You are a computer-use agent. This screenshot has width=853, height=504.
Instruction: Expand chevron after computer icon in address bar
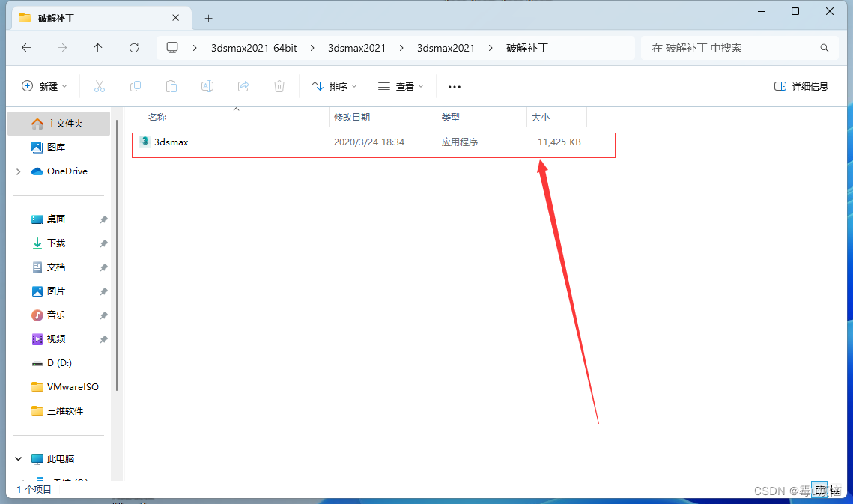(195, 48)
